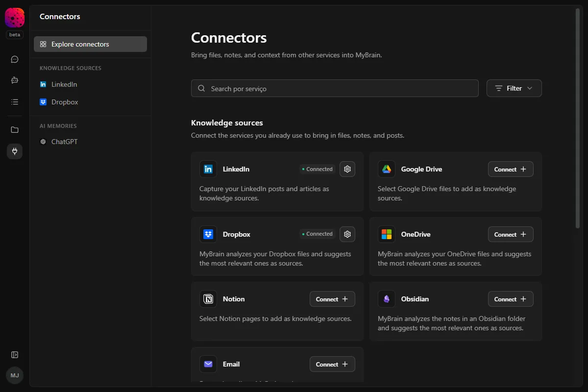Click the Notion card description text
Viewport: 588px width, 392px height.
275,318
